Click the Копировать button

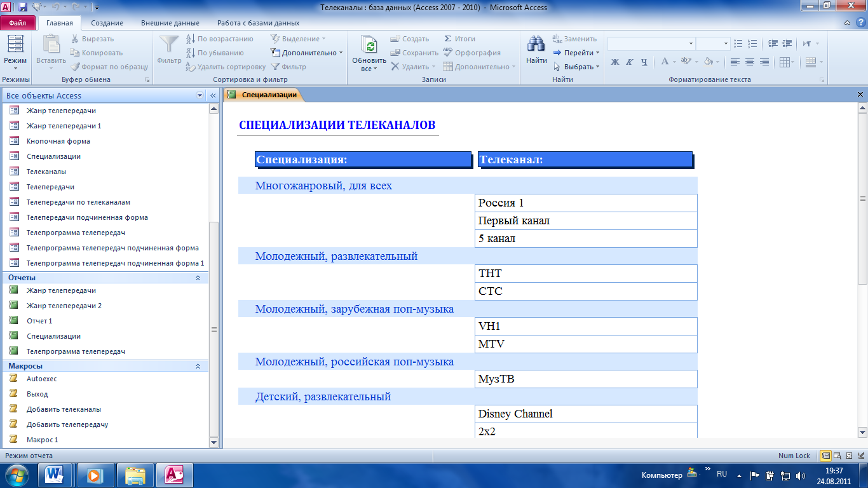pyautogui.click(x=97, y=53)
